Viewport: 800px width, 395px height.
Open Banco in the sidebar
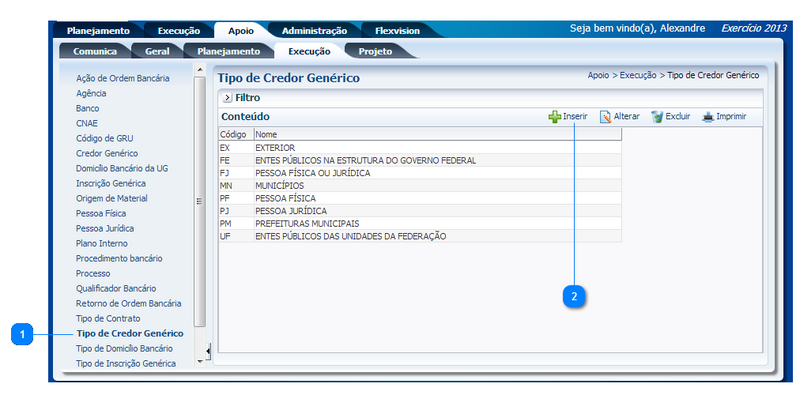pyautogui.click(x=87, y=109)
